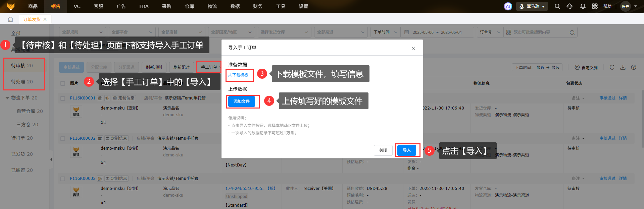Select 已发货 in left sidebar
Image resolution: width=644 pixels, height=209 pixels.
pyautogui.click(x=22, y=154)
